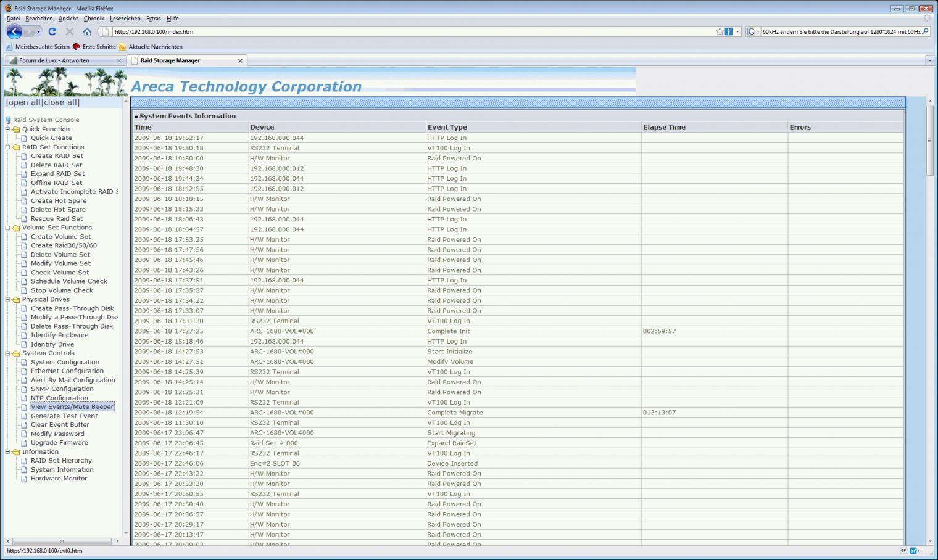
Task: Click the Raid System Console root icon
Action: pos(9,120)
